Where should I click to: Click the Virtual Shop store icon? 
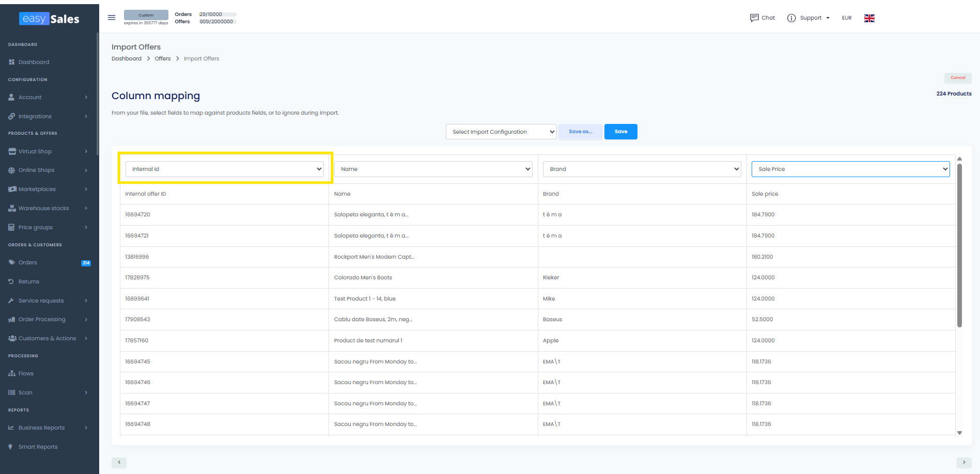(x=12, y=151)
